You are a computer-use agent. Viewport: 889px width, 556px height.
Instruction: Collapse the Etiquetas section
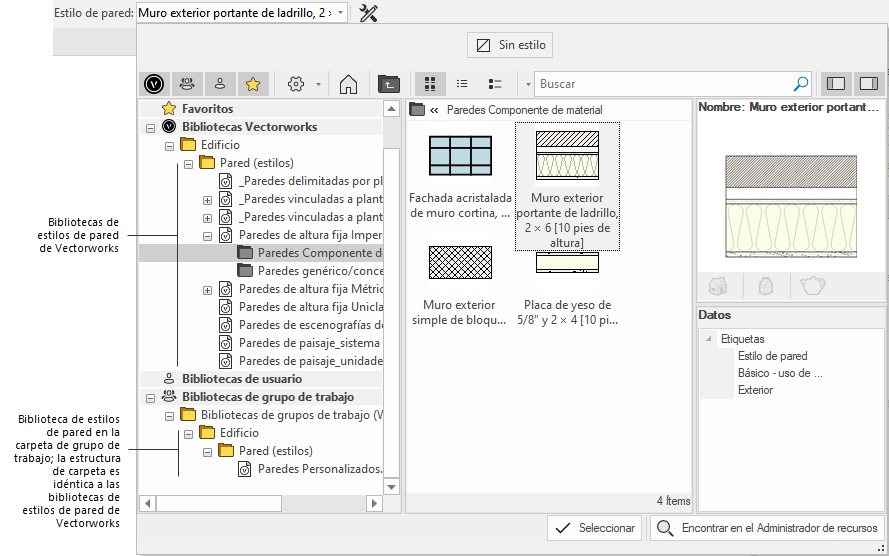coord(709,339)
